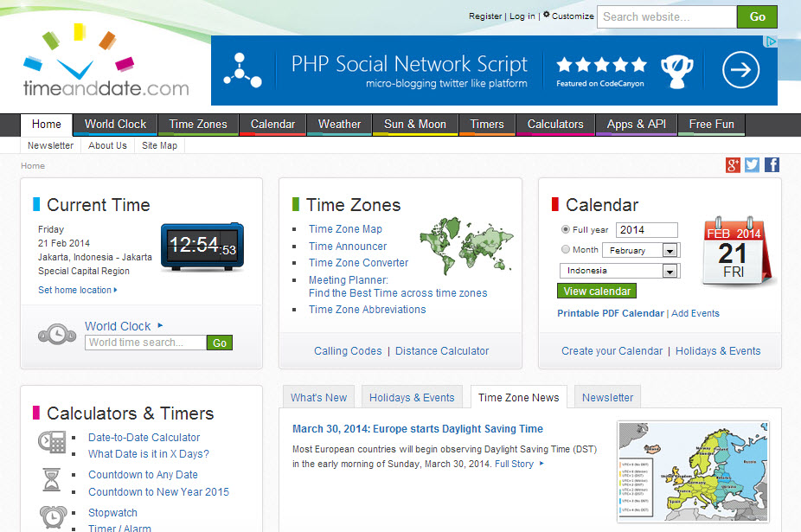Open the Calendar menu in navigation bar
This screenshot has width=801, height=532.
point(272,125)
